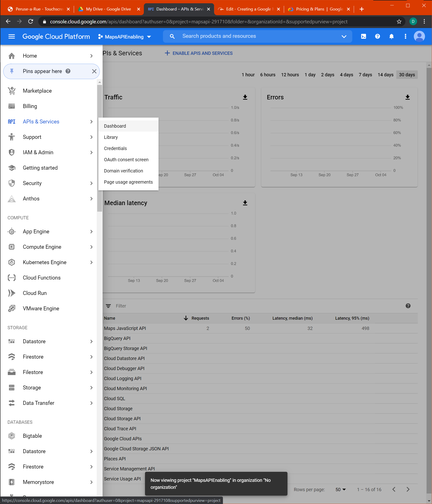Open the Maps JavaScript API link

125,328
